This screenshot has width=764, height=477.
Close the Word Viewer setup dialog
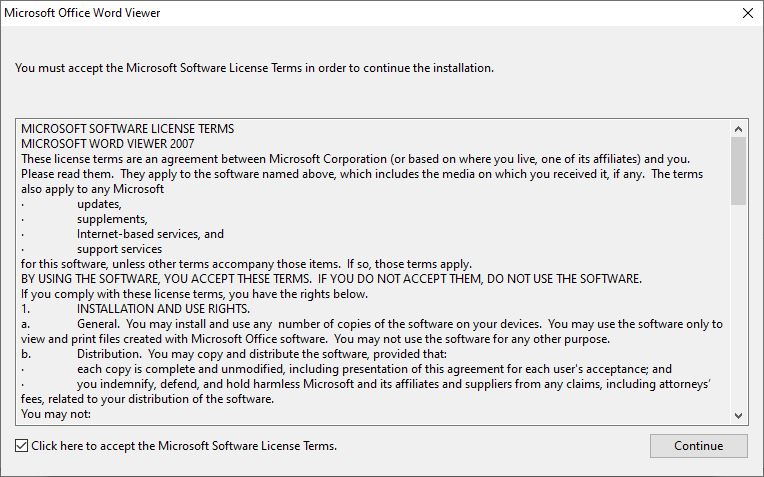[x=747, y=13]
